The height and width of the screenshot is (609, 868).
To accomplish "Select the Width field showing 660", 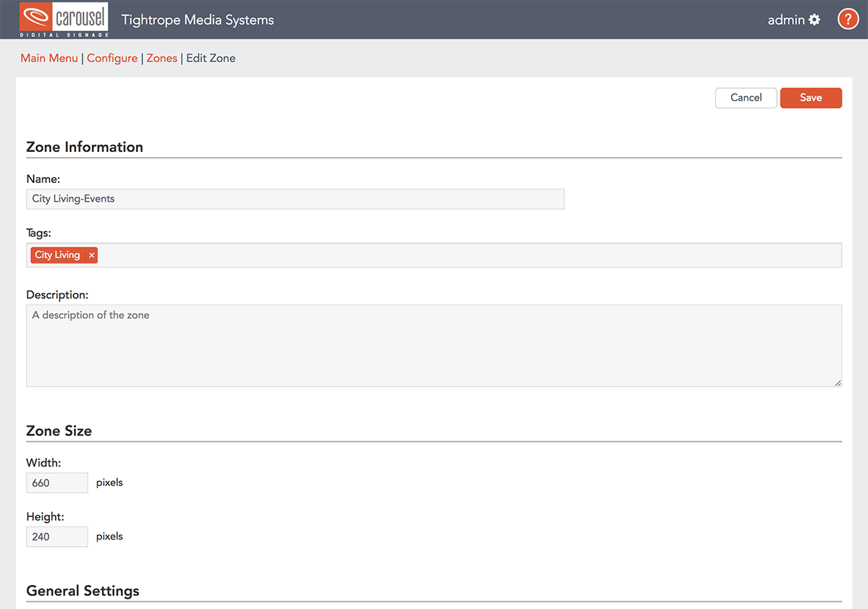I will (56, 482).
